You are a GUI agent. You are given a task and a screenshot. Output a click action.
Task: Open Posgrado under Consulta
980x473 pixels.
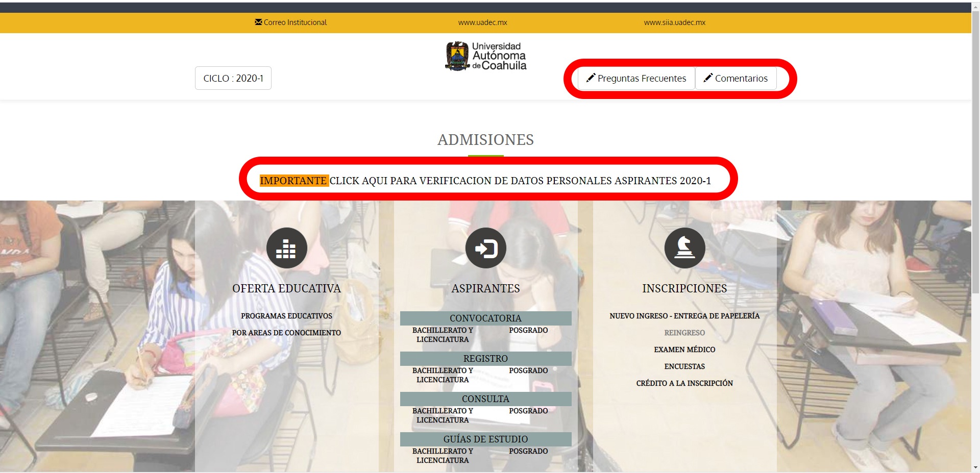pos(528,411)
